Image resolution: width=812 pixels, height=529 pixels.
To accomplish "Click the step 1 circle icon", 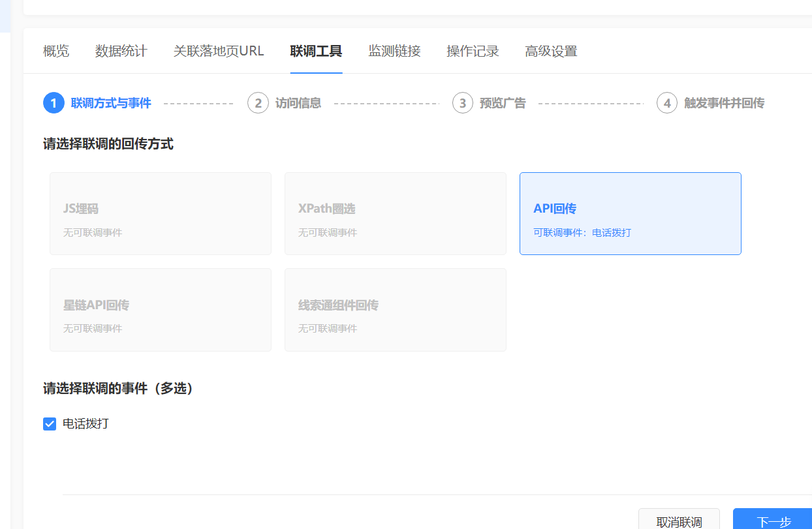I will pos(54,103).
